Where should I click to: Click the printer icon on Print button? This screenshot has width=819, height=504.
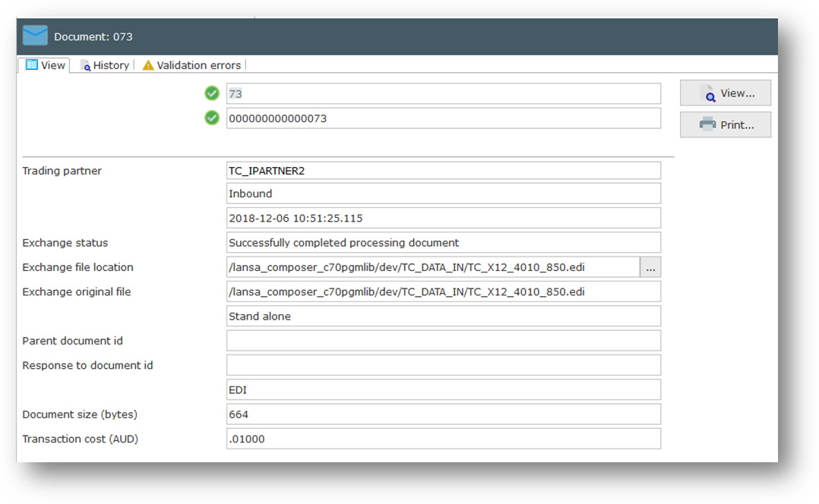coord(707,124)
